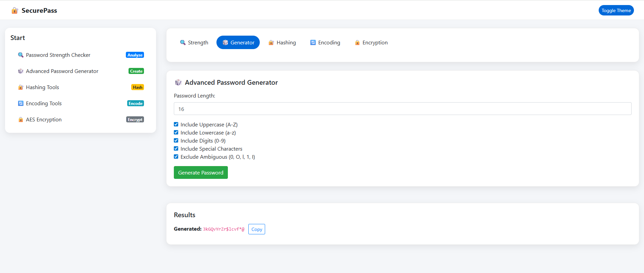Screen dimensions: 644x273
Task: Click the "Generated:" label in Results
Action: (x=188, y=229)
